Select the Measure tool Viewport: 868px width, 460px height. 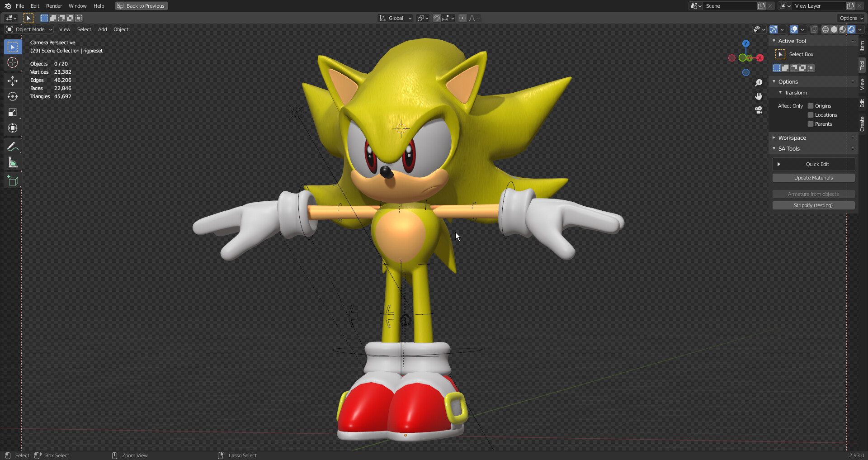(x=13, y=163)
